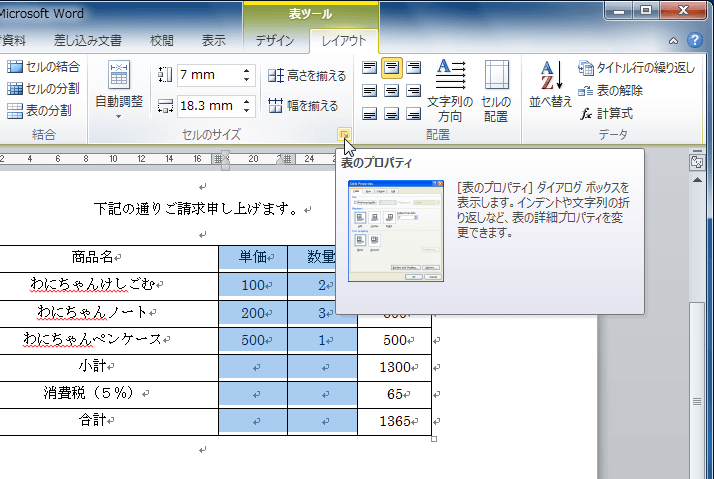
Task: Increase row height with up spinner arrow
Action: pyautogui.click(x=246, y=70)
